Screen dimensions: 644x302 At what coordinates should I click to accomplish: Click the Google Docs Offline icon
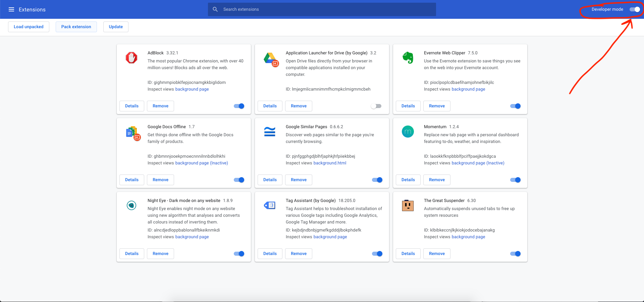pyautogui.click(x=133, y=133)
